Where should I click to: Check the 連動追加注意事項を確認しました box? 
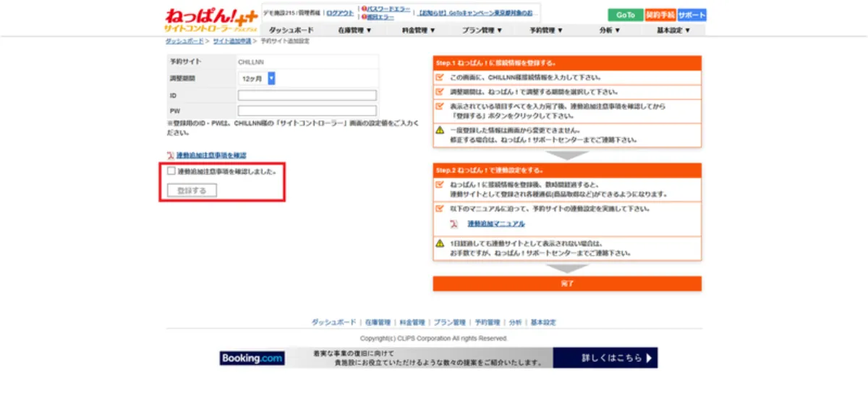171,172
